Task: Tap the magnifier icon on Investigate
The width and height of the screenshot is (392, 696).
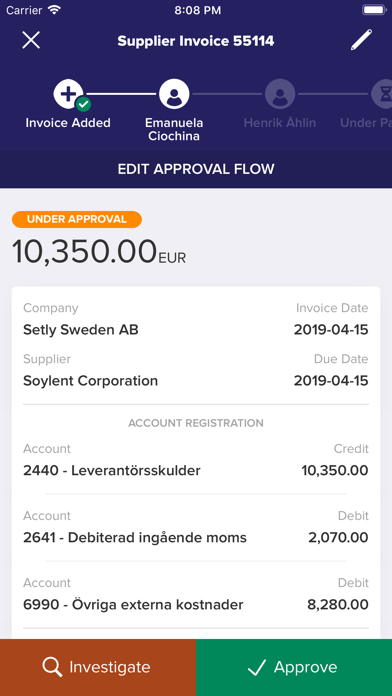Action: point(52,667)
